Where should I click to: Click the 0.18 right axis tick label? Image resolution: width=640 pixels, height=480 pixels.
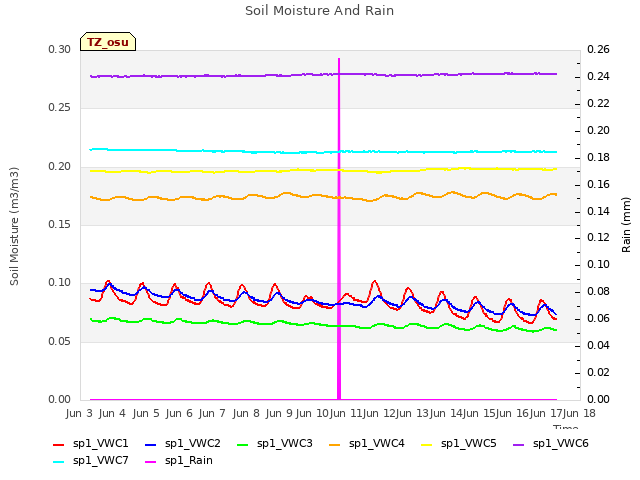click(598, 157)
